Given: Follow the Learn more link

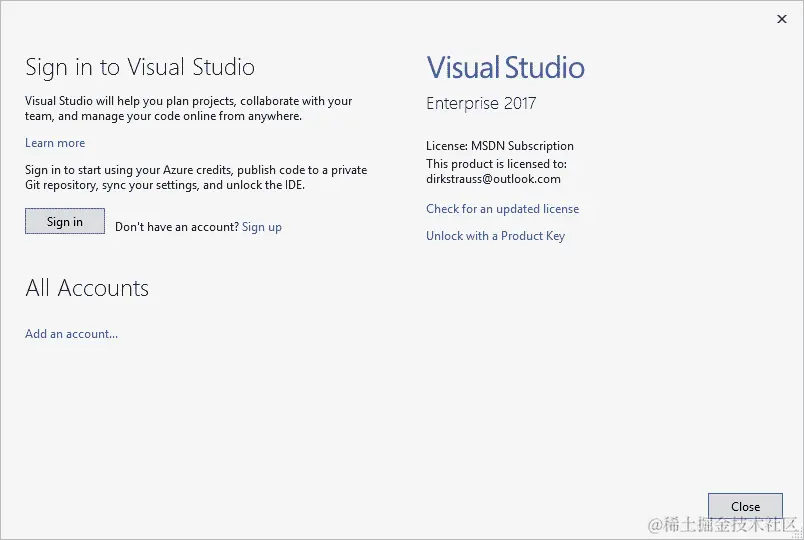Looking at the screenshot, I should coord(55,143).
